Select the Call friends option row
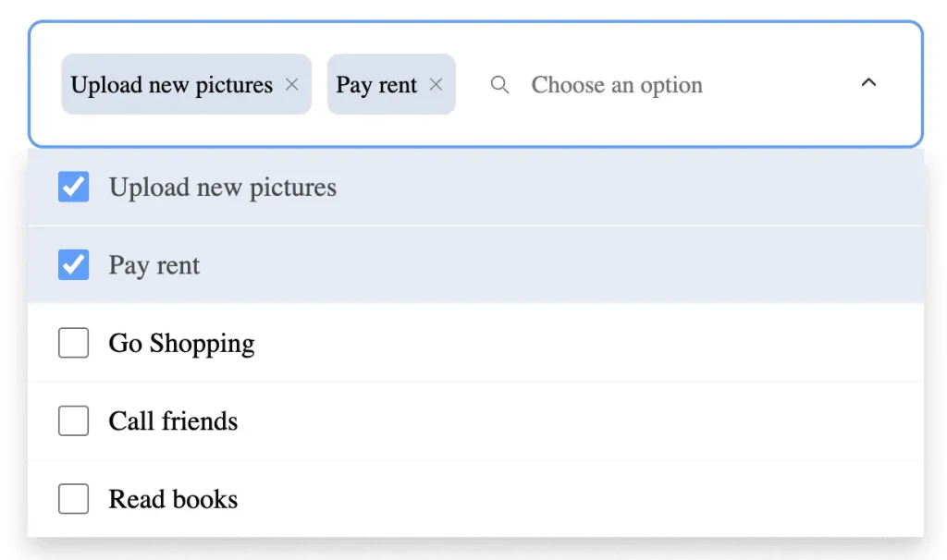The image size is (947, 560). click(x=370, y=420)
